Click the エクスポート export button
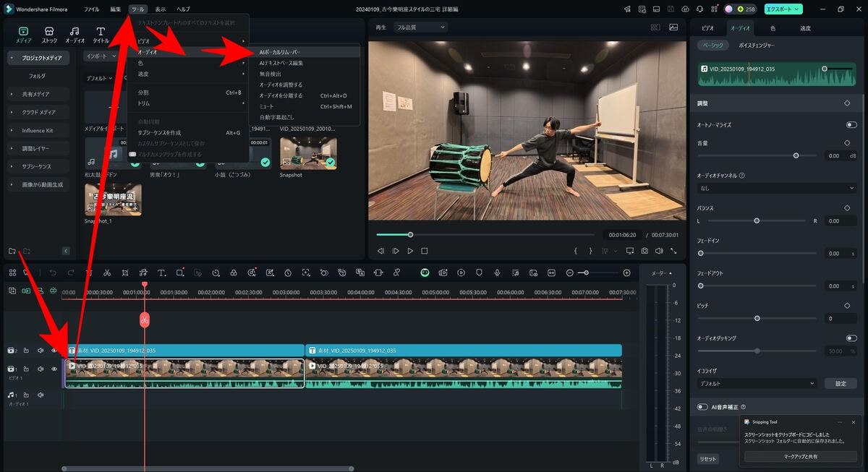This screenshot has width=868, height=472. (783, 9)
